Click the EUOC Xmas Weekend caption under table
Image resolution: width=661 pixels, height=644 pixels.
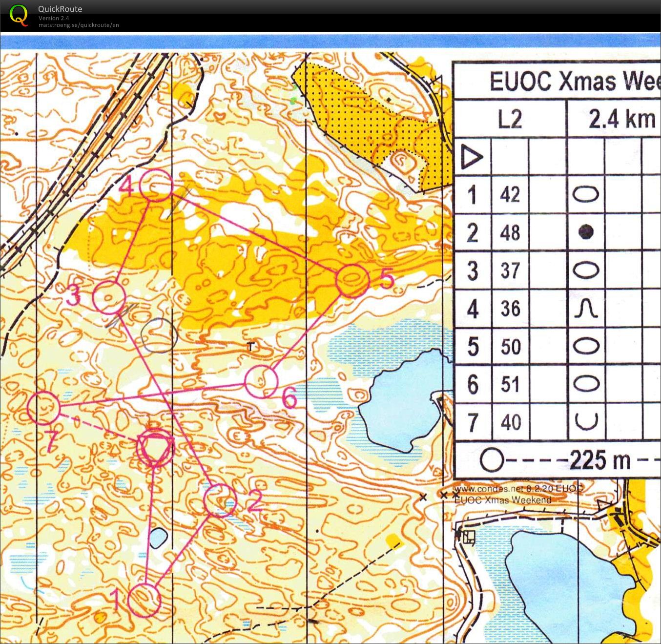(x=503, y=500)
